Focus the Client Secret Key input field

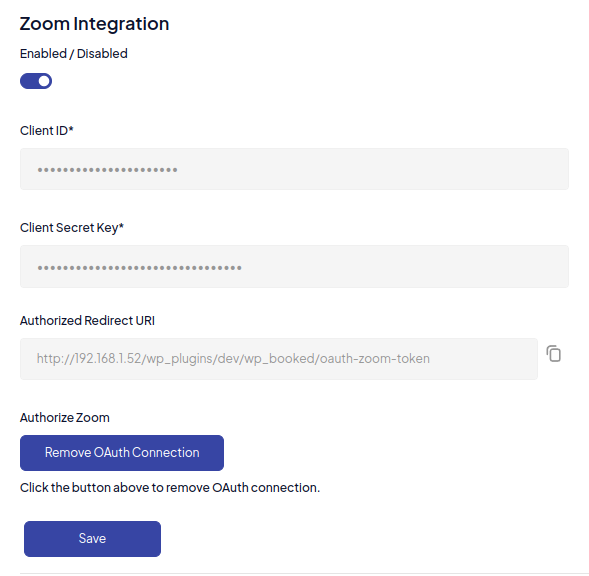(x=294, y=267)
